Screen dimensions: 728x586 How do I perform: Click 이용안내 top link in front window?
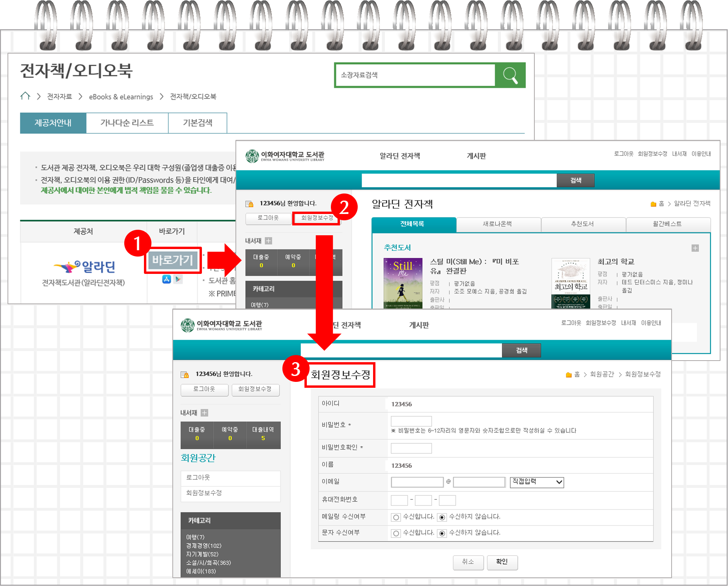(651, 323)
